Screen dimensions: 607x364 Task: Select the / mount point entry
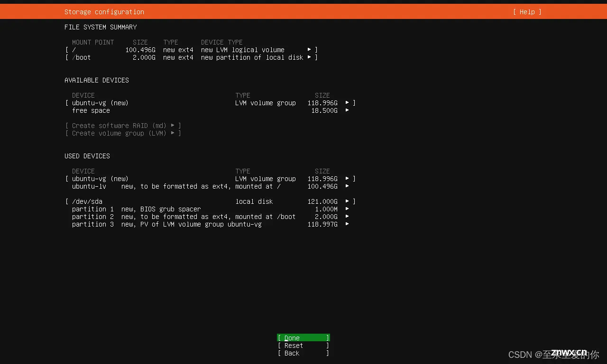point(192,50)
